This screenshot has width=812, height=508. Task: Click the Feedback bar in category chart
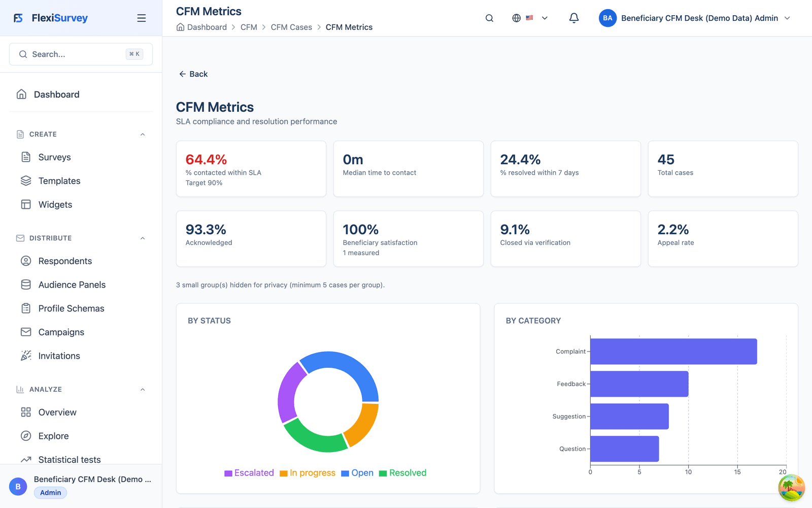639,384
